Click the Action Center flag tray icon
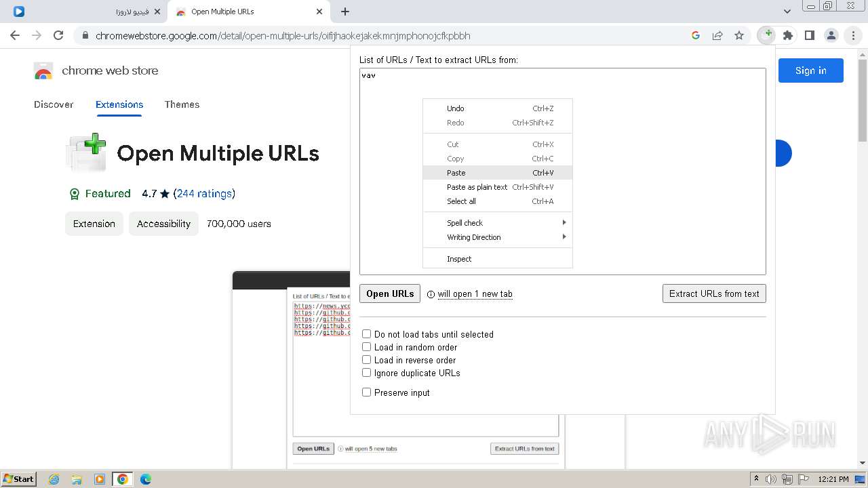Image resolution: width=868 pixels, height=488 pixels. 803,479
